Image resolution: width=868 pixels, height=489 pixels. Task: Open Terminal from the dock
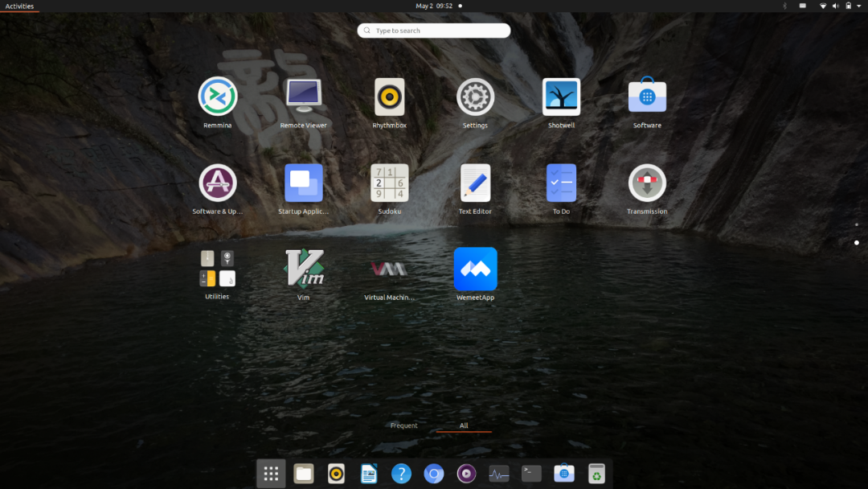pos(531,474)
